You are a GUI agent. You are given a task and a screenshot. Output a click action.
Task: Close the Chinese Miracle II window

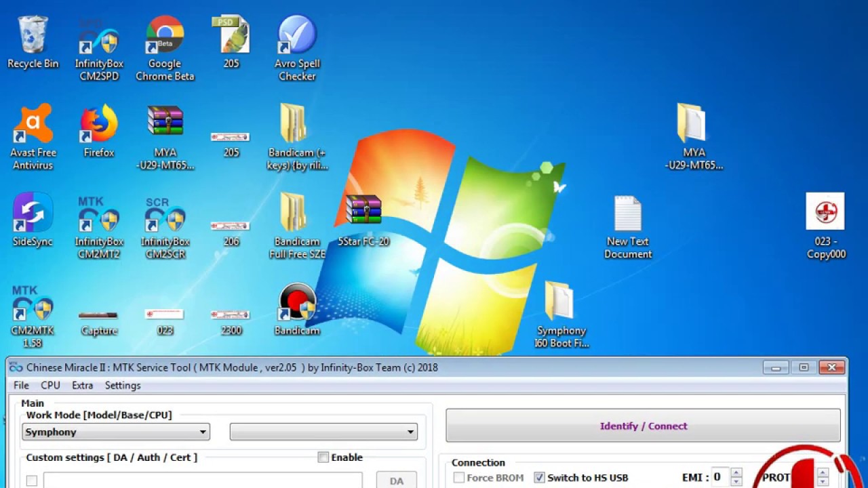831,367
